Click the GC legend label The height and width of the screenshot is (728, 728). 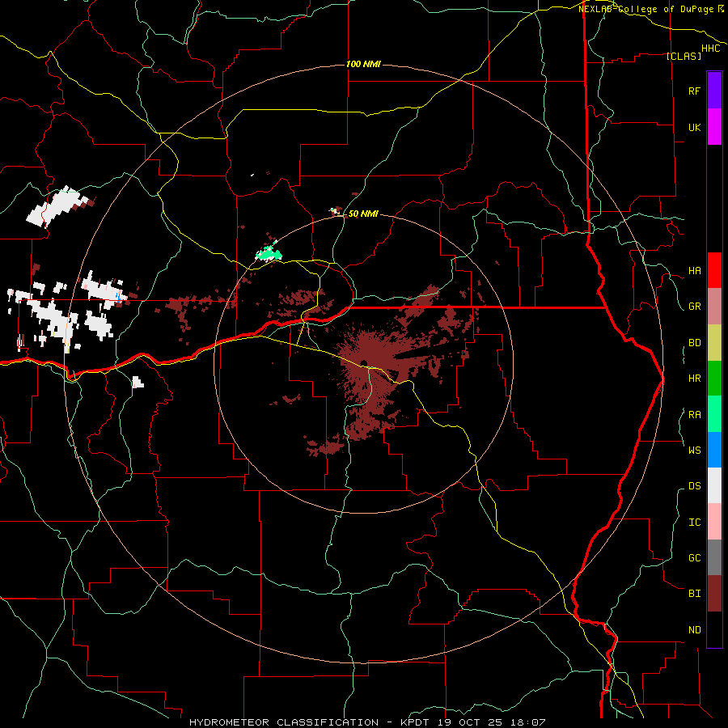694,557
